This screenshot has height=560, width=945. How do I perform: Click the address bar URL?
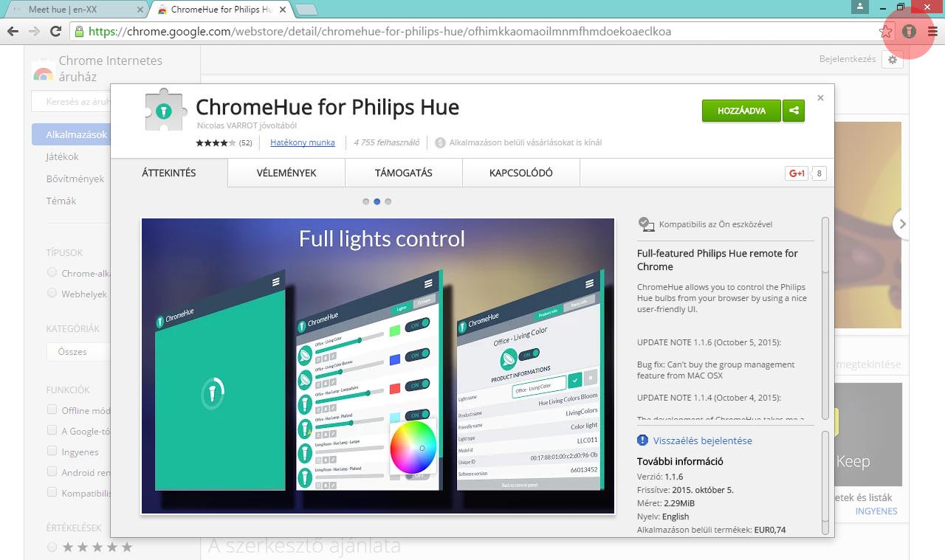click(379, 32)
